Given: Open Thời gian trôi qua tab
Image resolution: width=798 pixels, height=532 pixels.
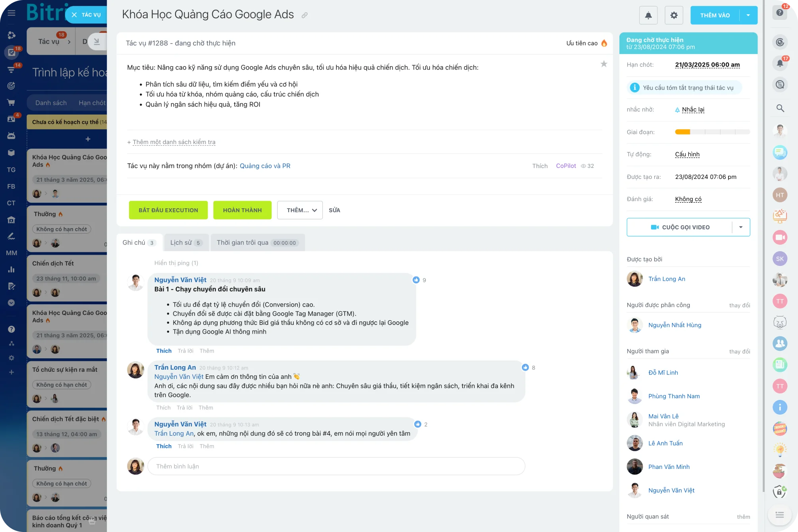Looking at the screenshot, I should (257, 243).
